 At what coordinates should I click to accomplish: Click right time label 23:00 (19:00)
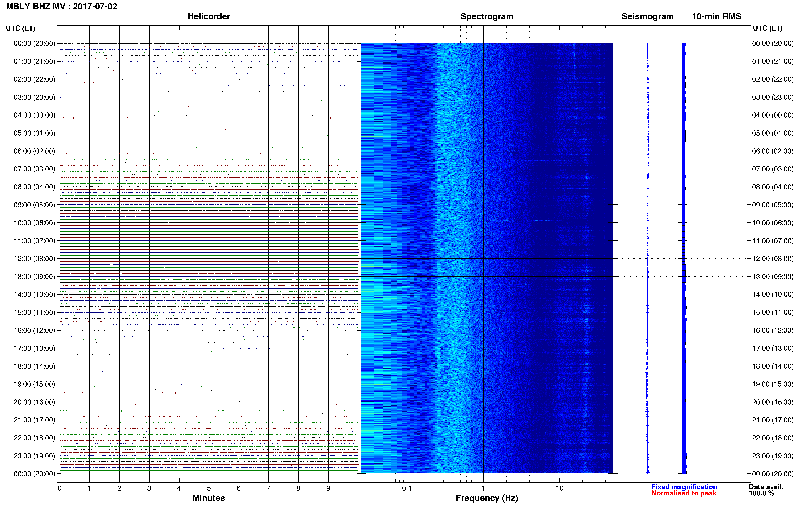coord(773,456)
